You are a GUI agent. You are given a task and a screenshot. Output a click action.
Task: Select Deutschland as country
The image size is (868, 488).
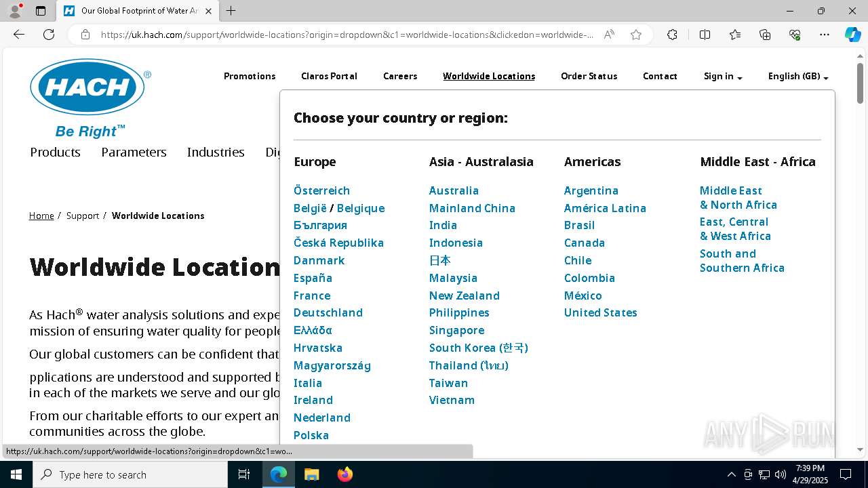[x=328, y=312]
